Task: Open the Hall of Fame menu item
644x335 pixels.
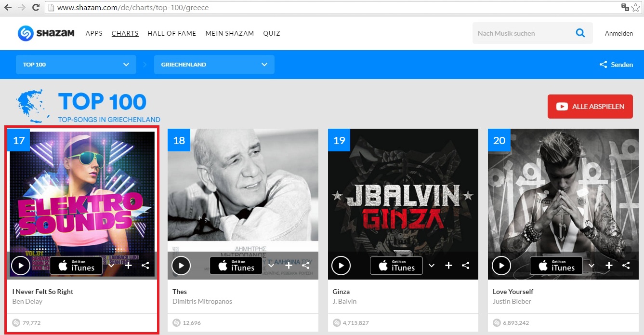Action: 172,33
